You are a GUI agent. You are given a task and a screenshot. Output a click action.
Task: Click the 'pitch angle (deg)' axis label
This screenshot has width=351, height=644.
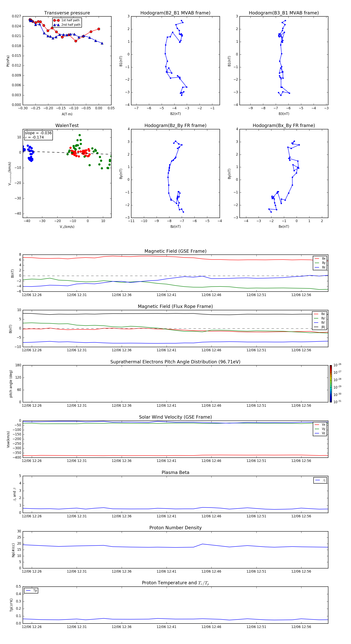pyautogui.click(x=11, y=384)
